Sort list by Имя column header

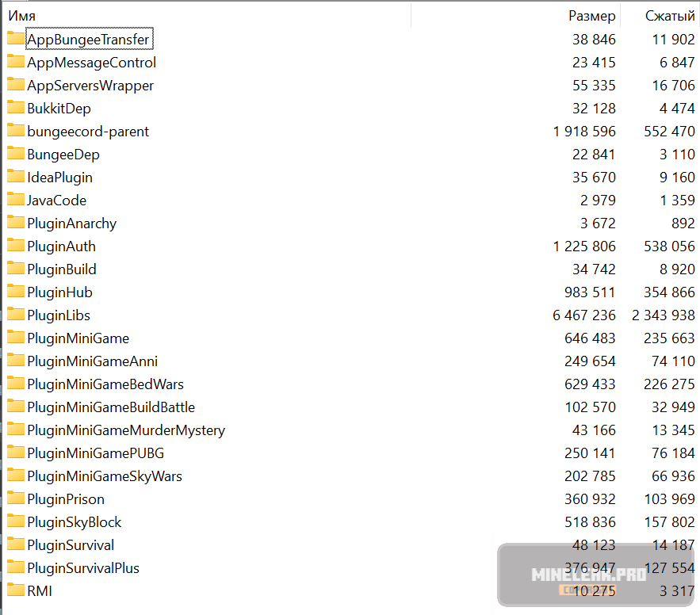point(22,16)
